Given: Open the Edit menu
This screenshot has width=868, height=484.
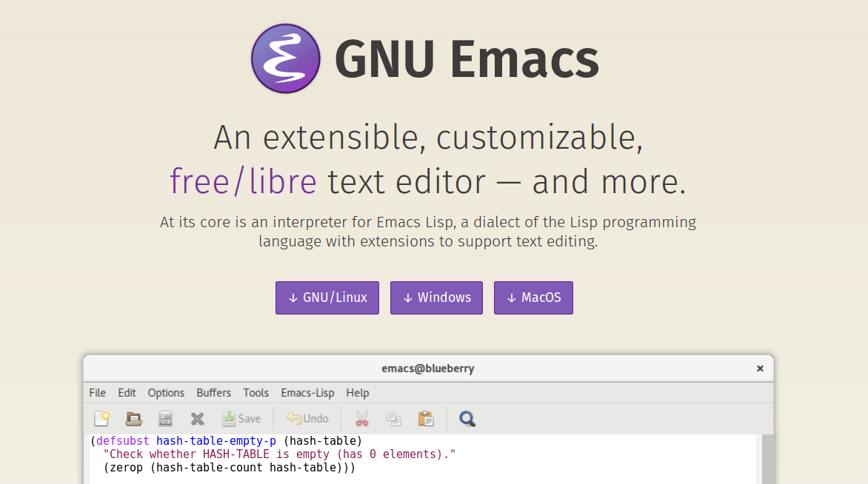Looking at the screenshot, I should point(127,393).
